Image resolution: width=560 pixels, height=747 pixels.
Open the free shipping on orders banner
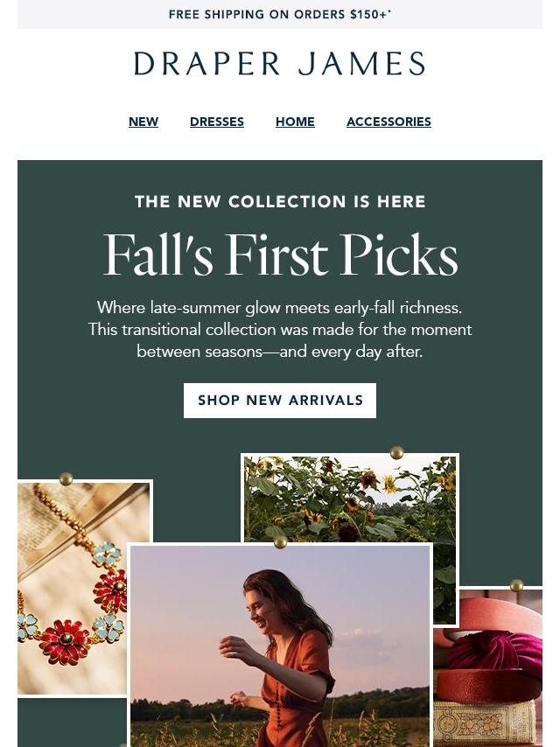tap(280, 14)
